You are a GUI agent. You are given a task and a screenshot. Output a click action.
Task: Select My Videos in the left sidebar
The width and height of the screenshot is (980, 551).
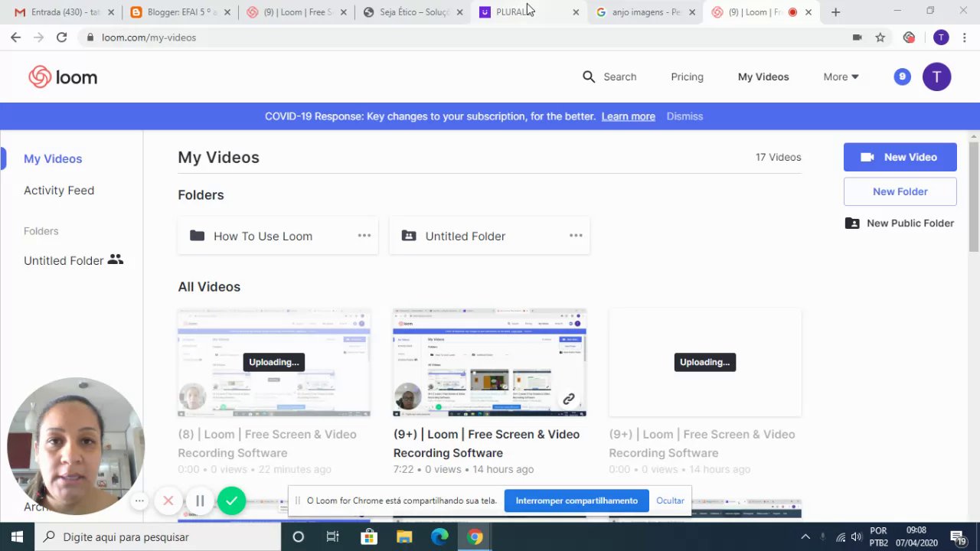(x=53, y=158)
